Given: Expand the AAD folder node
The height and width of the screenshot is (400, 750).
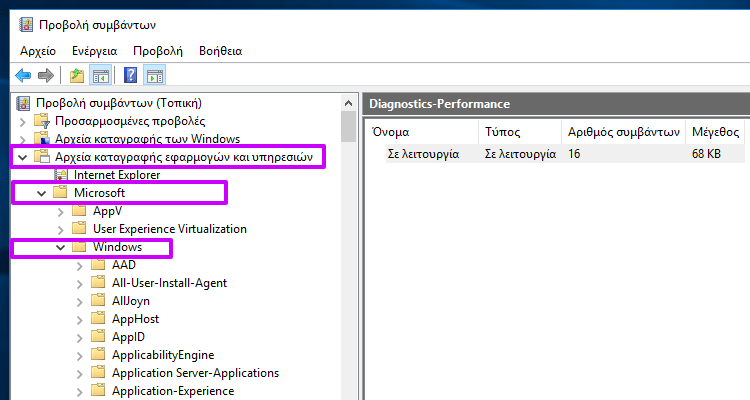Looking at the screenshot, I should pyautogui.click(x=79, y=266).
